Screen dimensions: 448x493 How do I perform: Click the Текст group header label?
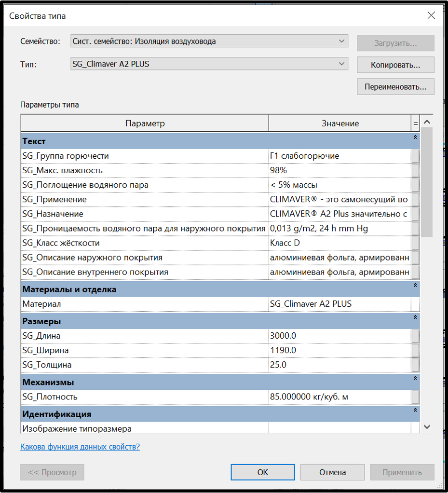34,141
